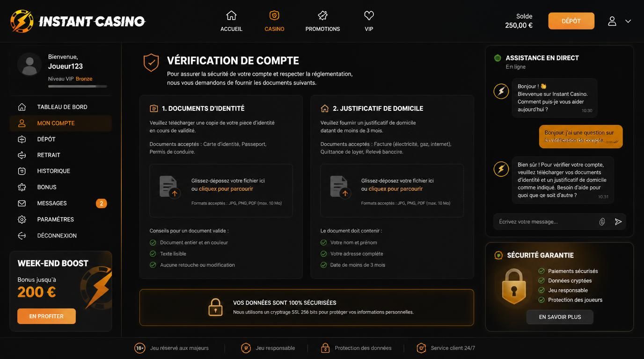Open the Promotions tab
This screenshot has height=359, width=644.
click(322, 22)
